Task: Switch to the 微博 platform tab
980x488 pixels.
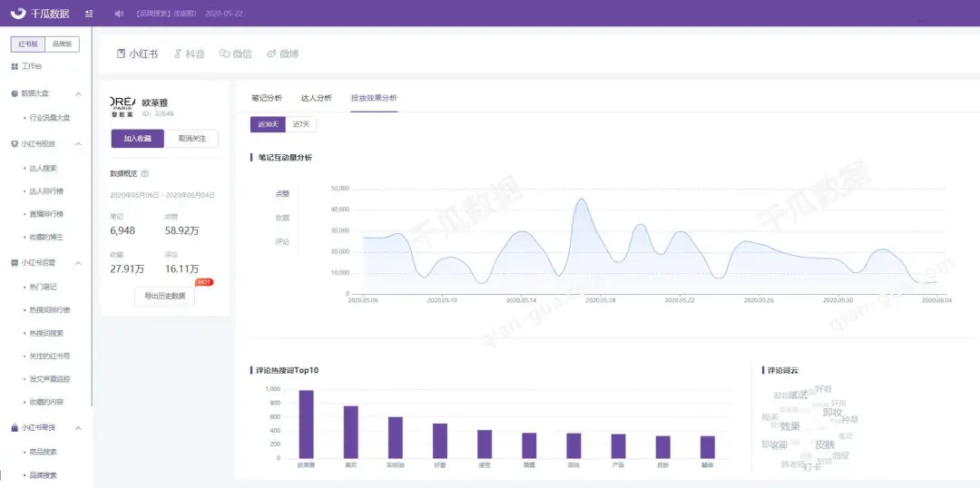Action: tap(282, 54)
